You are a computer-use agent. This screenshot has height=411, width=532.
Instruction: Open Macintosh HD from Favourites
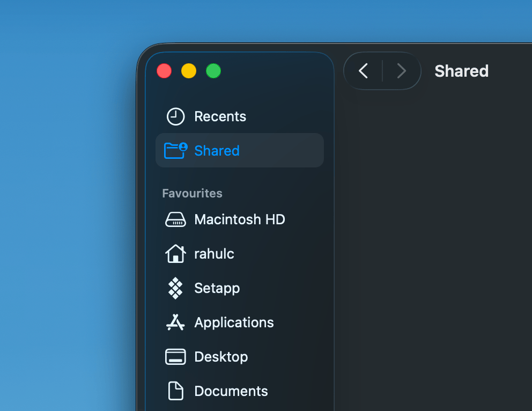[x=240, y=219]
